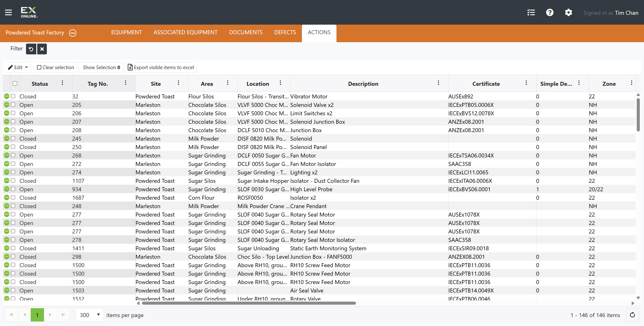Open row menu for tag 205
644x326 pixels.
pyautogui.click(x=7, y=105)
